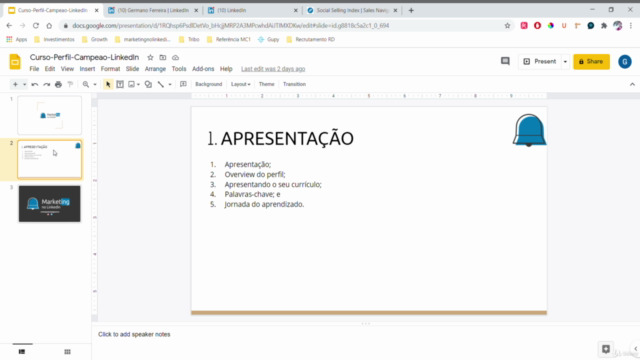Screen dimensions: 640x360
Task: Click the Share button
Action: point(591,62)
